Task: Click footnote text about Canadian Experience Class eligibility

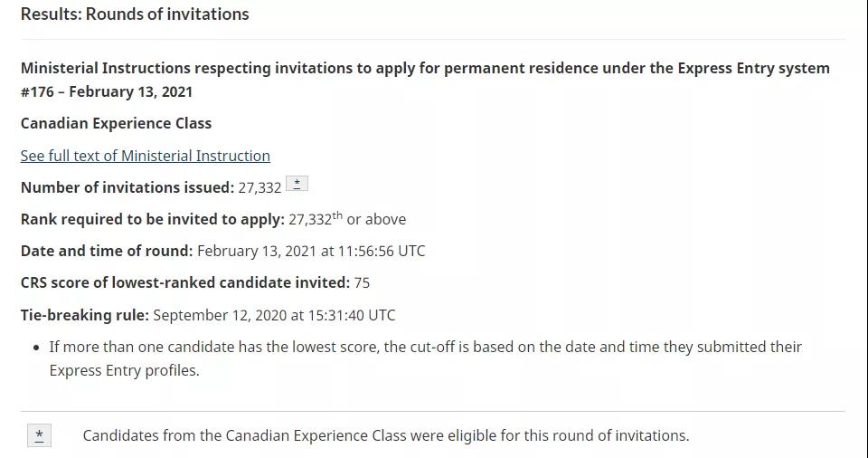Action: click(386, 435)
